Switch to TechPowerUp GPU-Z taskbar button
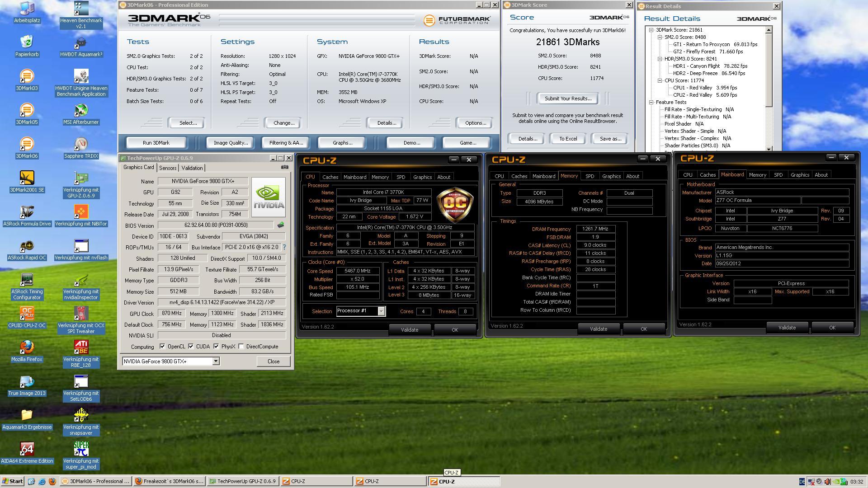This screenshot has width=868, height=488. click(242, 481)
